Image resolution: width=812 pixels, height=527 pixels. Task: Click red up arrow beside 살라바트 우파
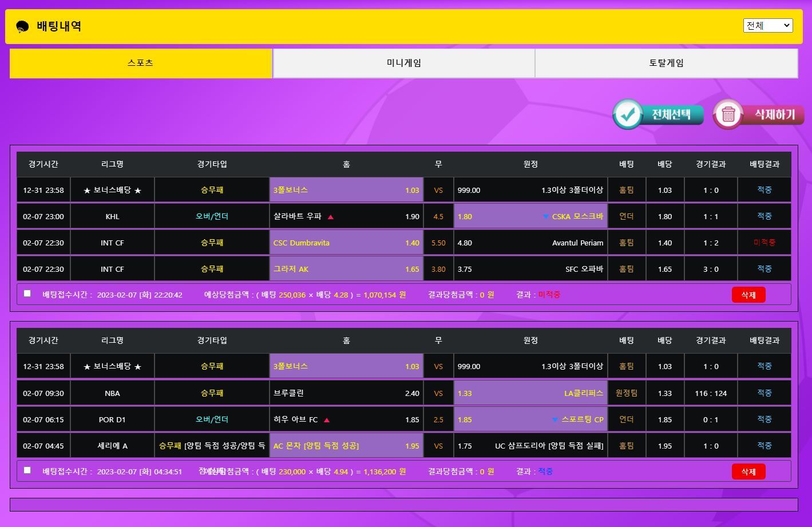click(x=331, y=217)
